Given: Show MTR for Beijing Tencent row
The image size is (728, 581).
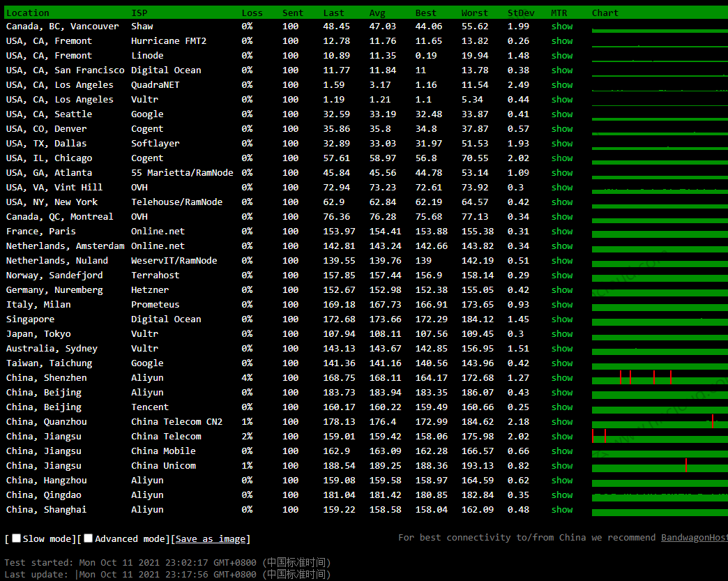Looking at the screenshot, I should click(x=562, y=407).
